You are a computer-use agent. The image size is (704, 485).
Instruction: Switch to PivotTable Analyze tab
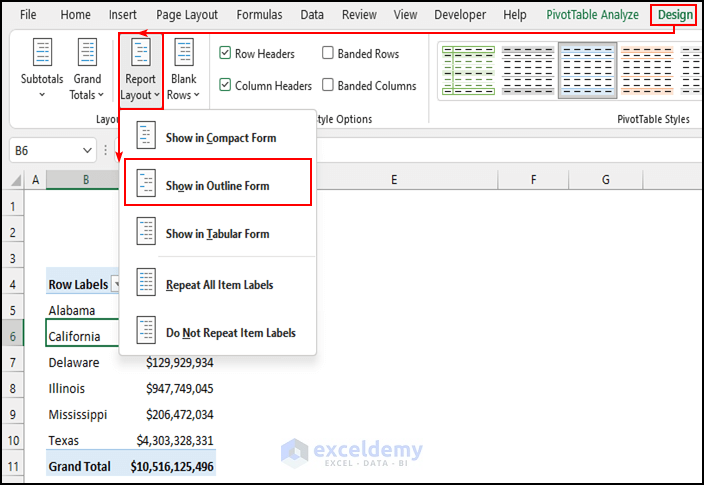pos(592,15)
